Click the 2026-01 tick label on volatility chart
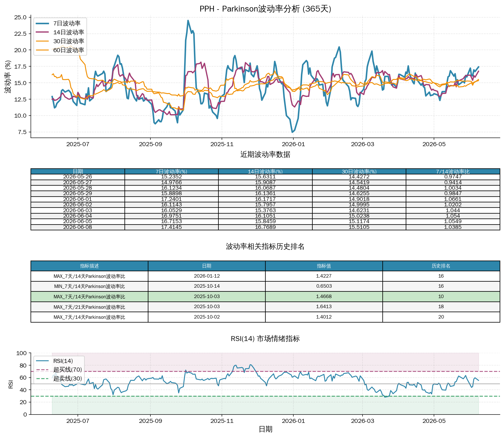 [293, 144]
